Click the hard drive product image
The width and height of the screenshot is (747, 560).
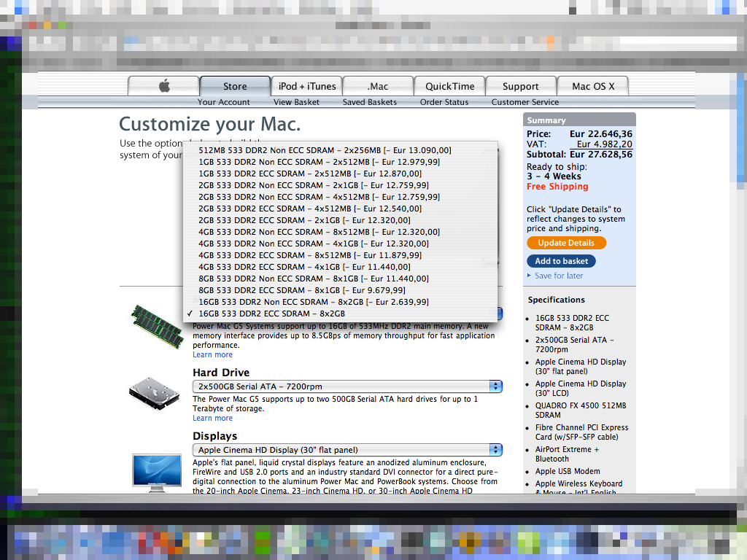coord(153,396)
